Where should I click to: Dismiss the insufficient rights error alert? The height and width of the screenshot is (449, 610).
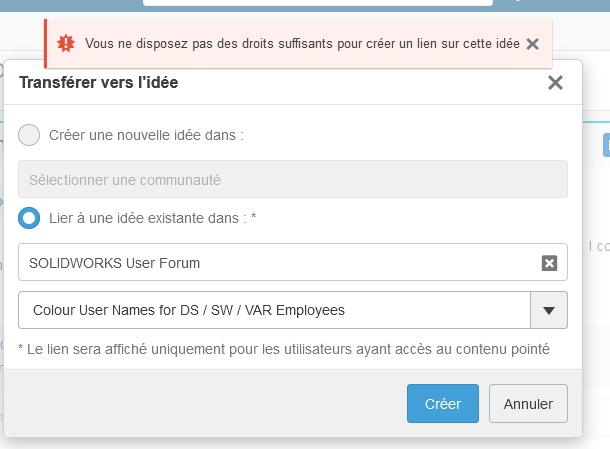[x=533, y=44]
